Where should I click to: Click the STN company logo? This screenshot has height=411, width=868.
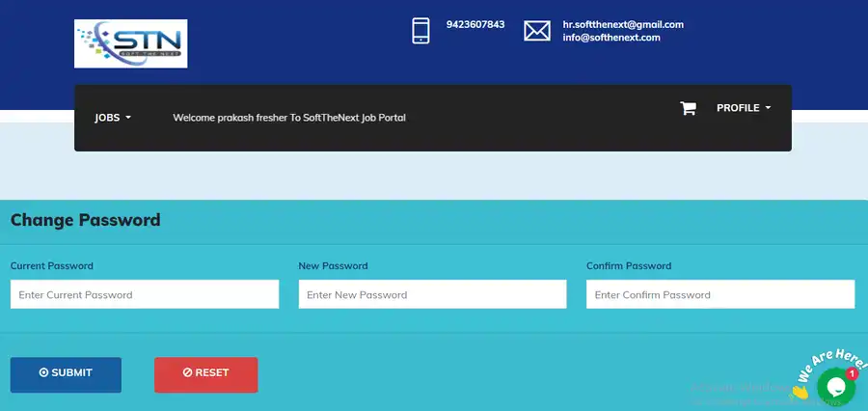(x=130, y=43)
